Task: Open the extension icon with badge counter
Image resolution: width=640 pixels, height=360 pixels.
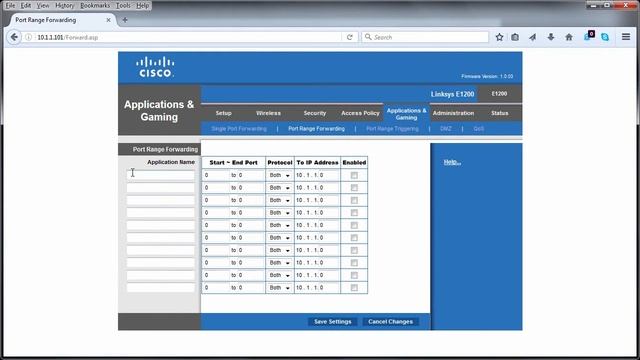Action: click(x=589, y=36)
